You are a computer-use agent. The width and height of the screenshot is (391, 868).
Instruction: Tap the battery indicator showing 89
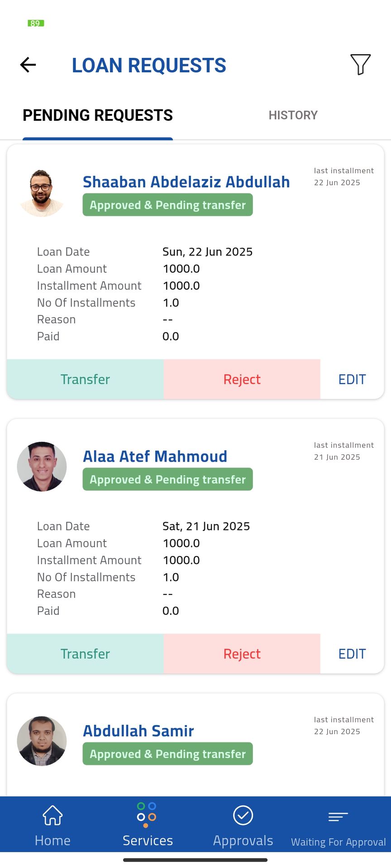[36, 23]
